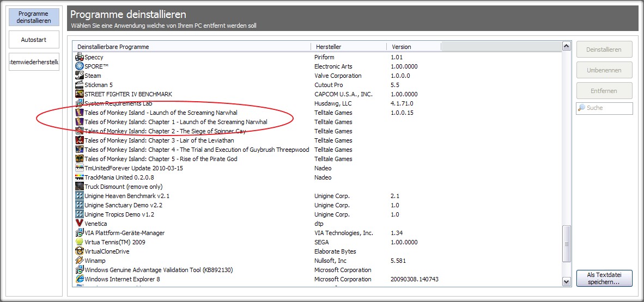Focus the Suche search field
The width and height of the screenshot is (644, 302).
click(x=605, y=108)
